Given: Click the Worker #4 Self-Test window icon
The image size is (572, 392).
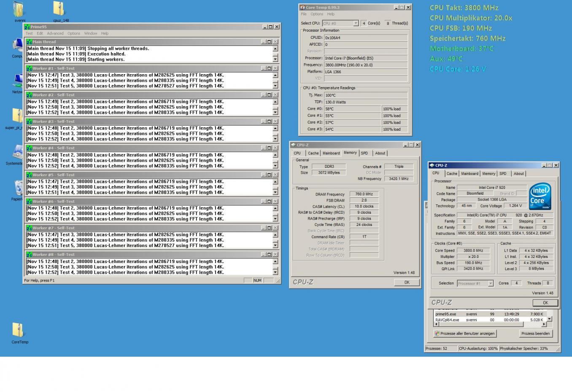Looking at the screenshot, I should coord(29,148).
